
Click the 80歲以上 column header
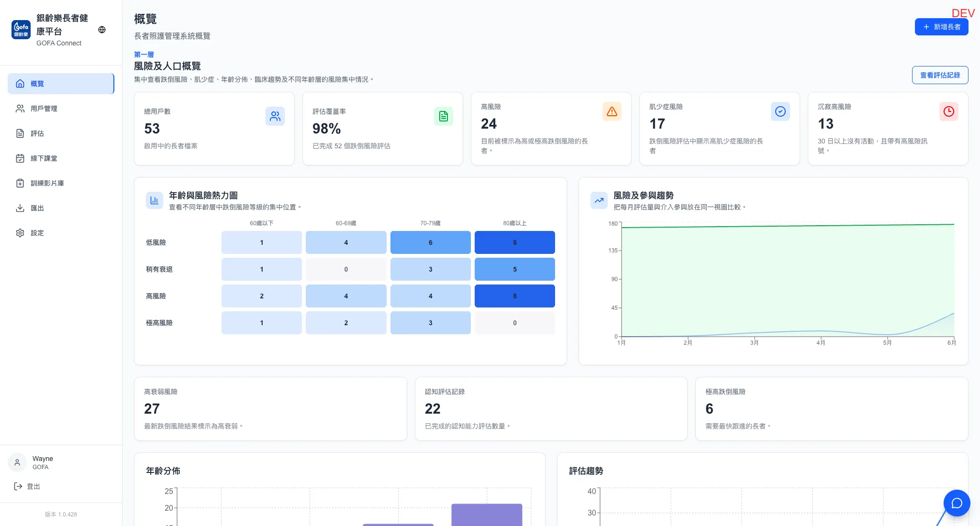515,223
